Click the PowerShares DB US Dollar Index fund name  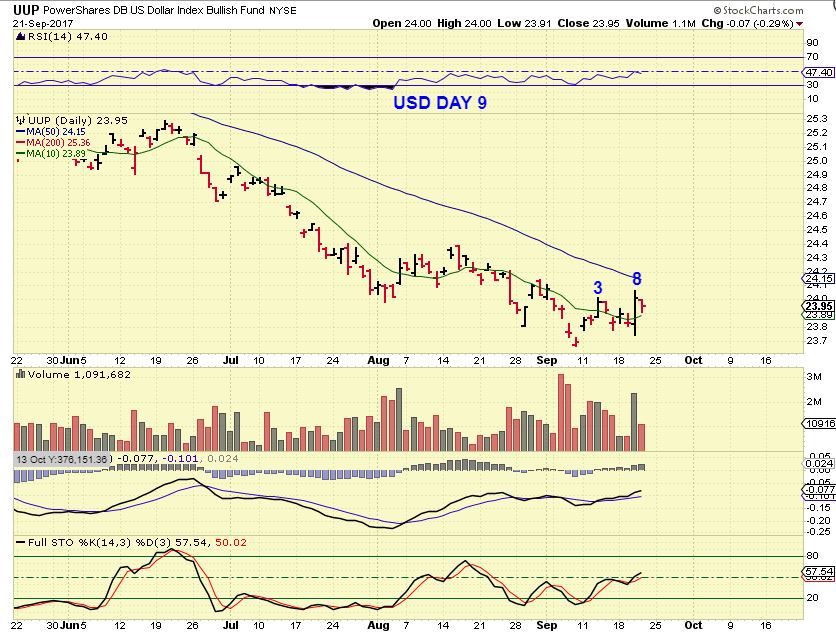pos(154,10)
